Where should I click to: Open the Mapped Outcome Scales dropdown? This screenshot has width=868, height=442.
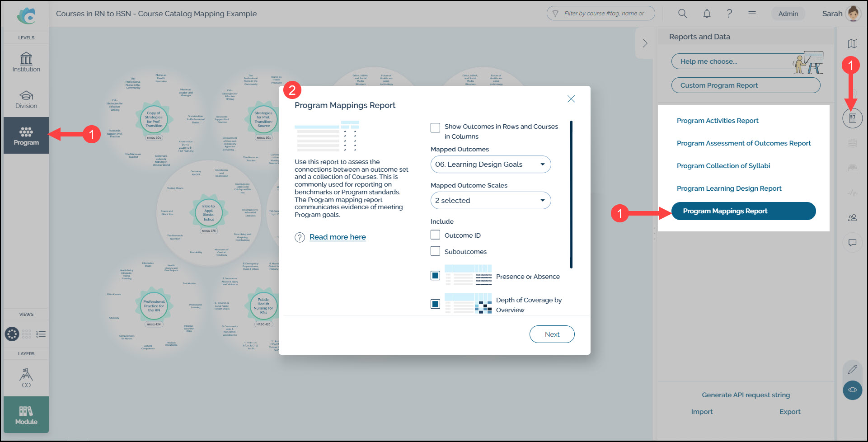tap(490, 201)
